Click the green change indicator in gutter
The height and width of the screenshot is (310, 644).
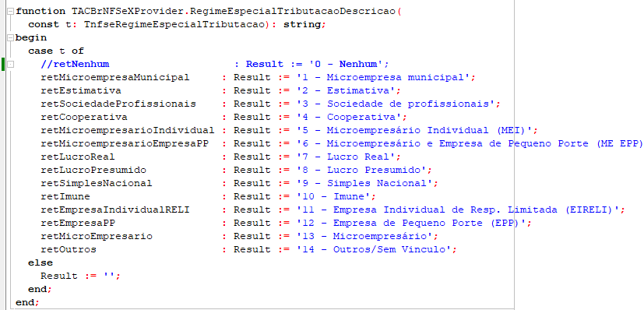3,65
